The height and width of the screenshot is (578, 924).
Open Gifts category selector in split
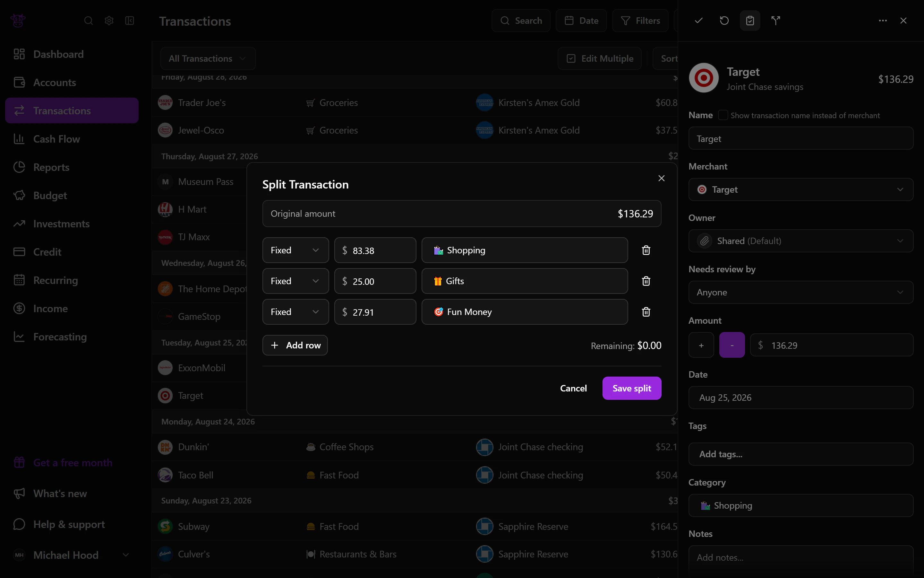(x=525, y=281)
